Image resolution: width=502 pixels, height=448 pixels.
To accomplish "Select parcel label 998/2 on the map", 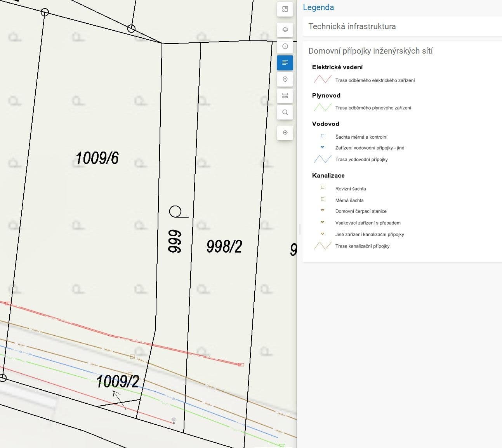I will click(224, 246).
